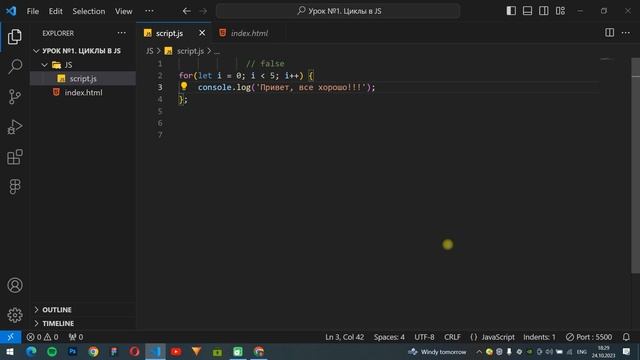Toggle the secondary side bar layout icon
Screen dimensions: 640x360
point(544,11)
